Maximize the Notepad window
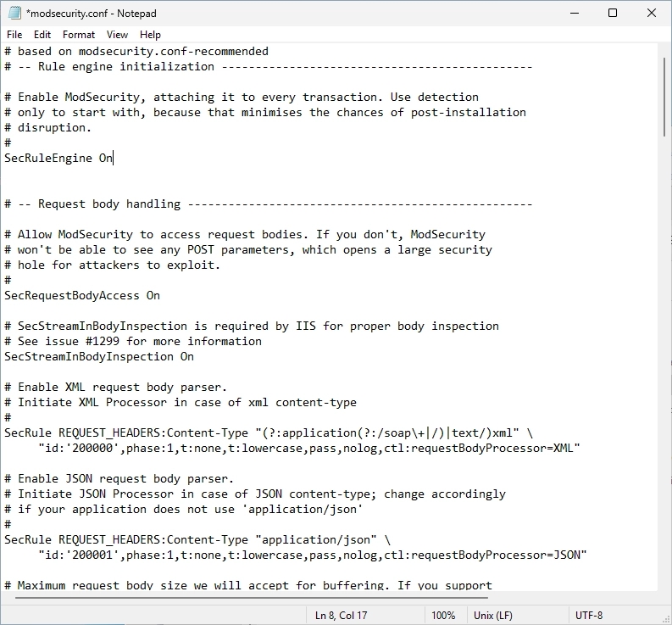672x625 pixels. coord(613,14)
